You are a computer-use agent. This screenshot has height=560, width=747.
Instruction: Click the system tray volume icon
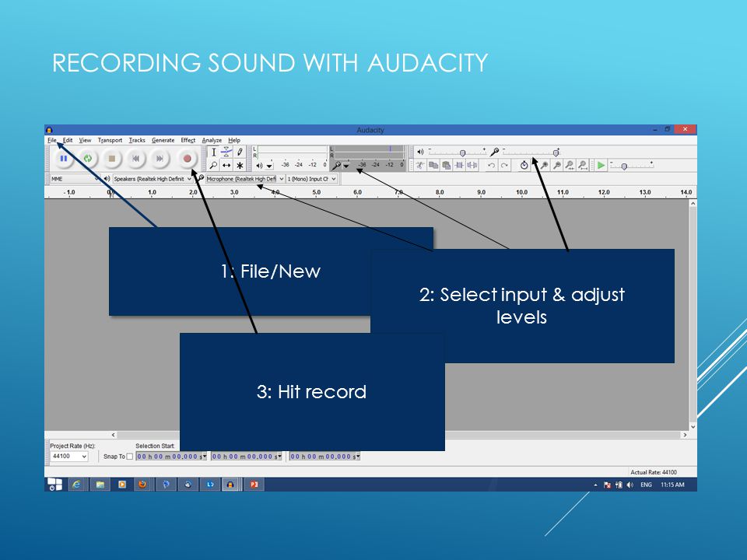(x=630, y=485)
